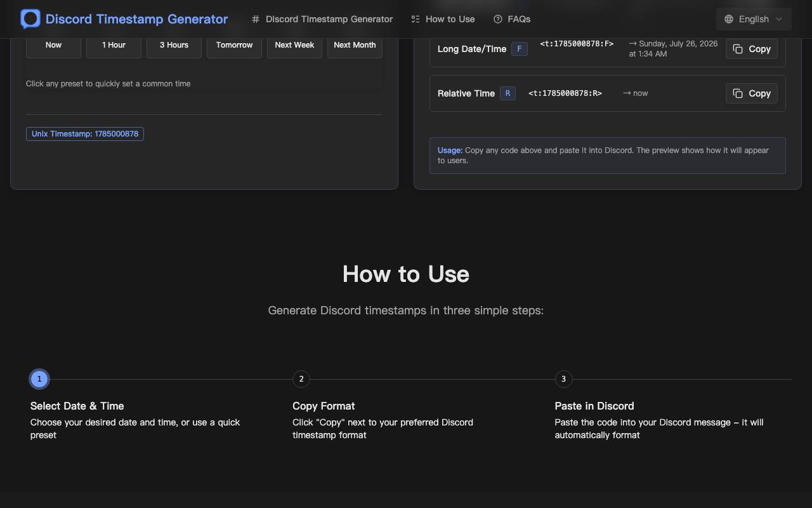The image size is (812, 508).
Task: Click the 'Choose your desired date' description
Action: point(135,429)
